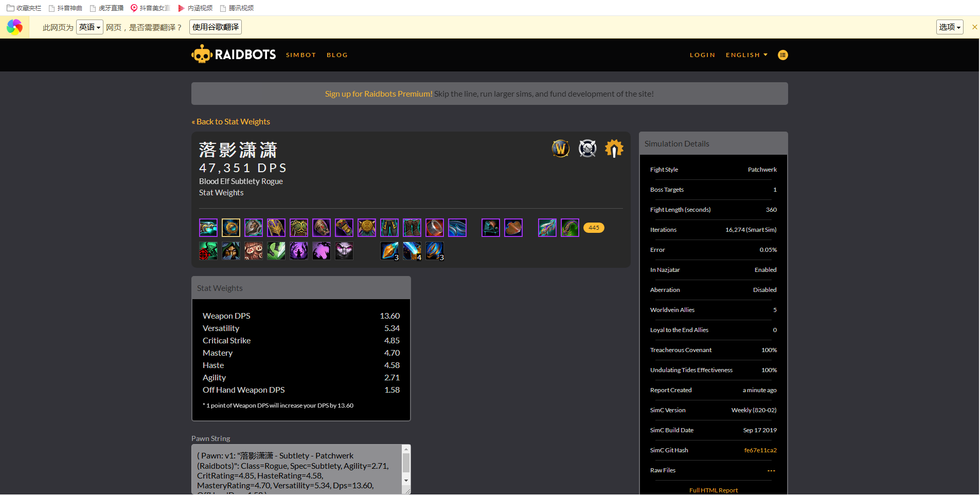Select the green curved off-hand weapon icon
The image size is (980, 496).
tap(570, 228)
